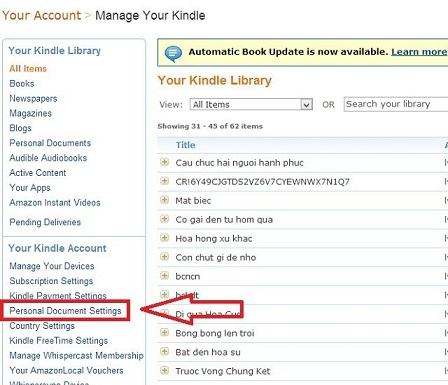Open Your Apps in the sidebar
448x385 pixels.
click(30, 188)
